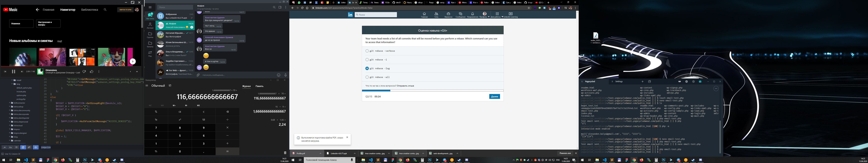Viewport: 868px width, 163px height.
Task: Click the Далее button in quiz
Action: point(494,97)
